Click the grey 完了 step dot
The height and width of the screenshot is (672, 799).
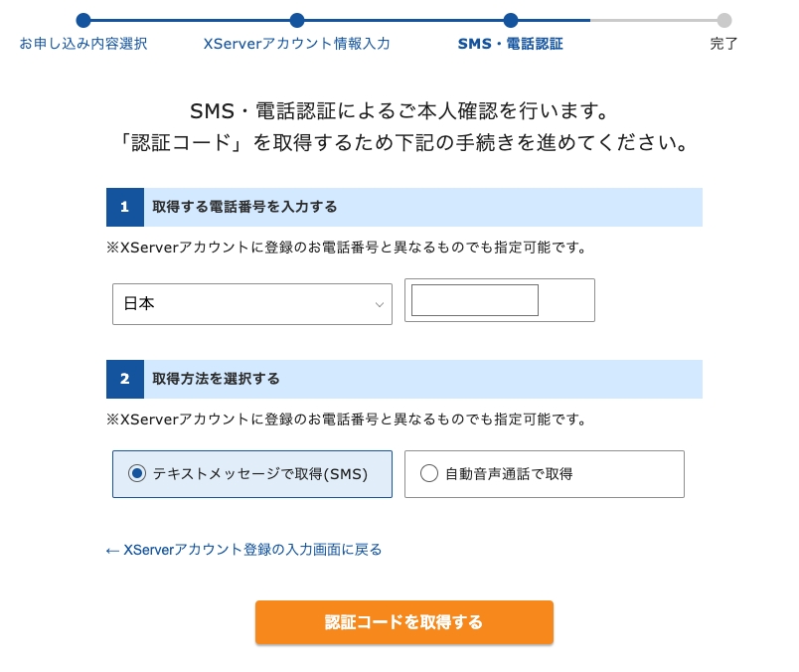coord(724,20)
